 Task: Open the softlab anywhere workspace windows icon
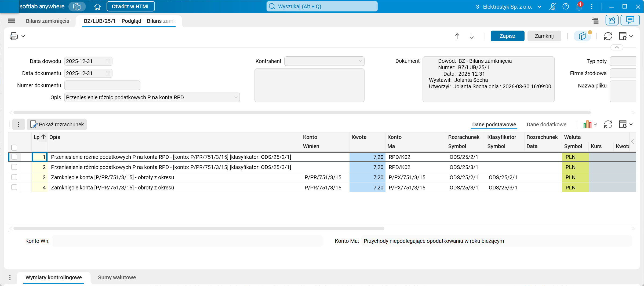77,6
